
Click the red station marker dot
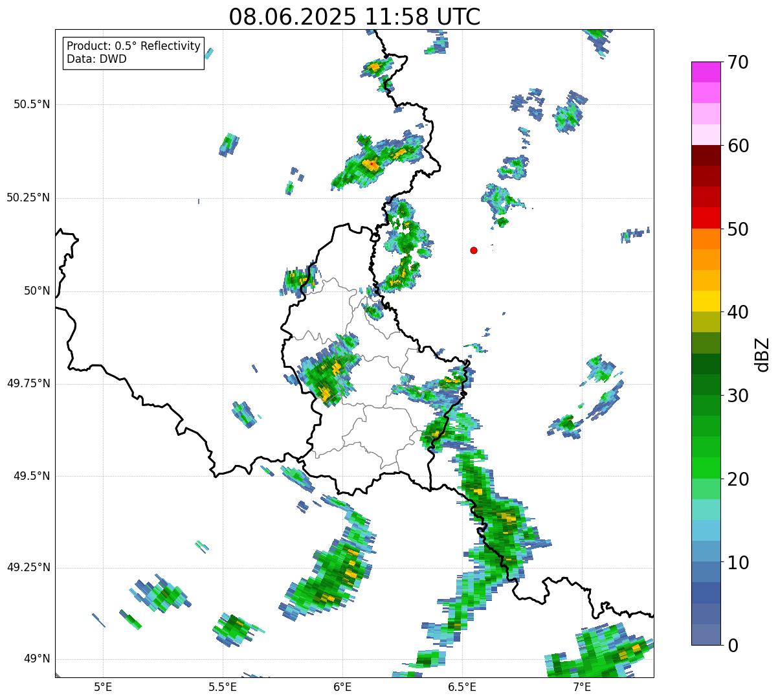474,250
